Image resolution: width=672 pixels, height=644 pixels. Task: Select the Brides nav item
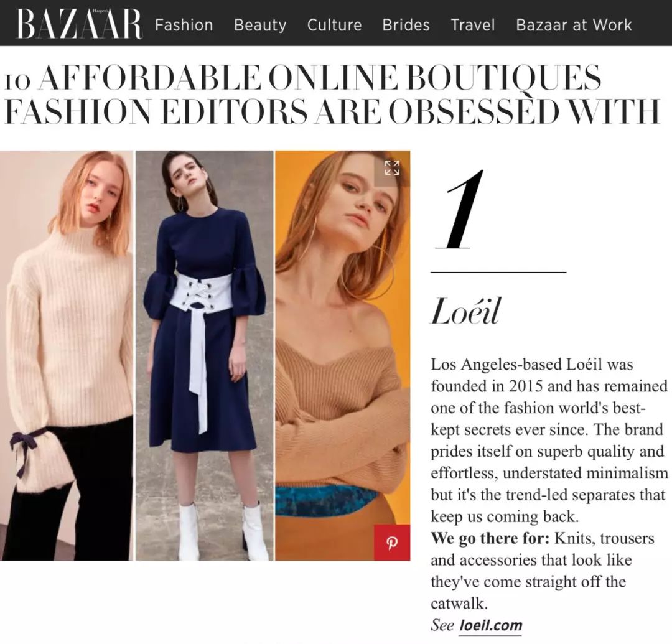point(406,25)
